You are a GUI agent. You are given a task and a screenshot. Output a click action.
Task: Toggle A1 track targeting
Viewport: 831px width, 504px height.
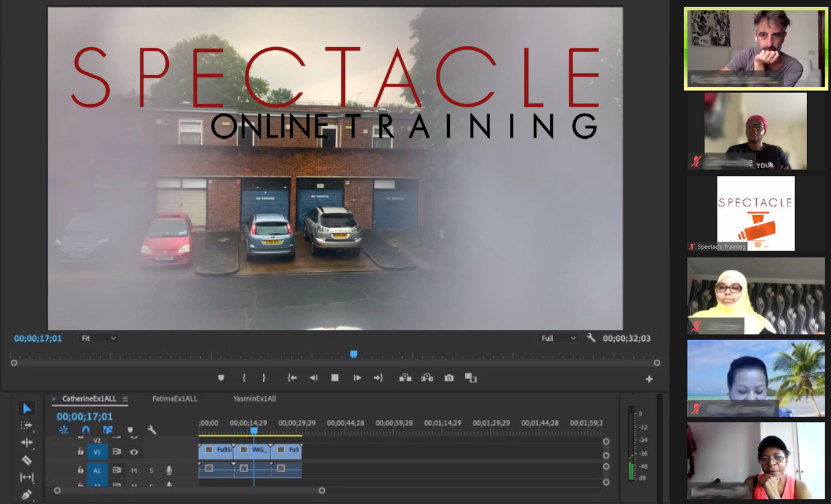[97, 470]
